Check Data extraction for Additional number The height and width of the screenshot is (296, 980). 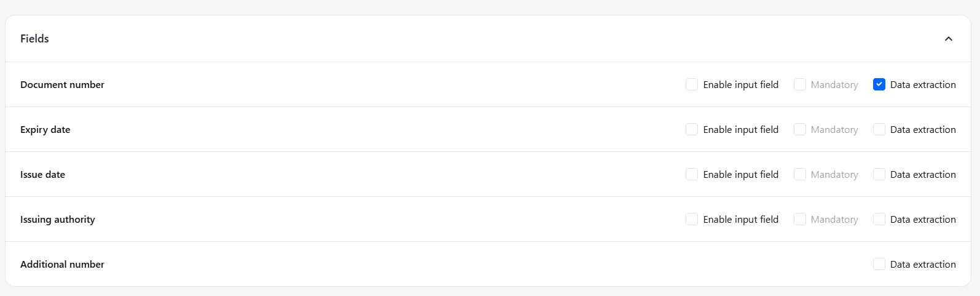(879, 264)
